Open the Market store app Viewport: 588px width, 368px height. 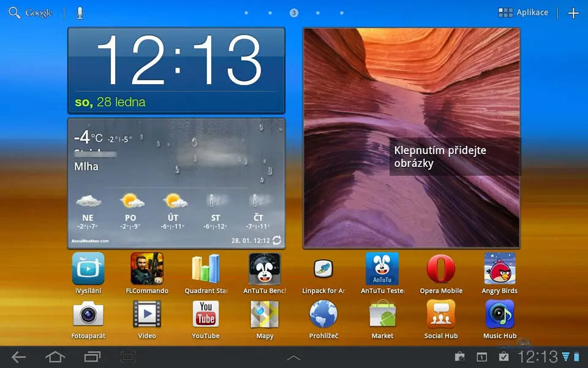382,315
